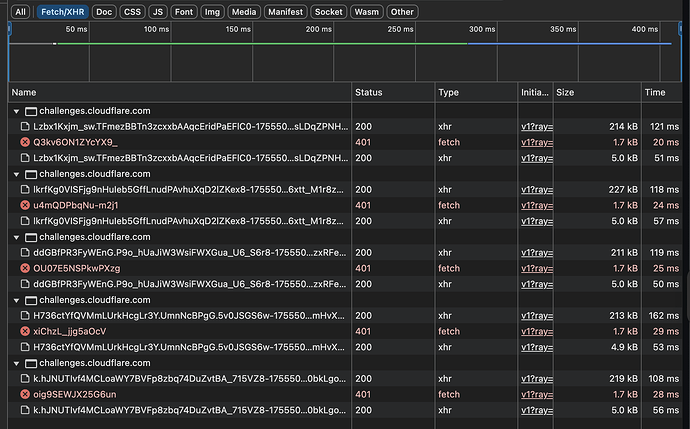Select the 4.9 kB H736ctYfQVMmL xhr request
690x429 pixels.
(345, 347)
